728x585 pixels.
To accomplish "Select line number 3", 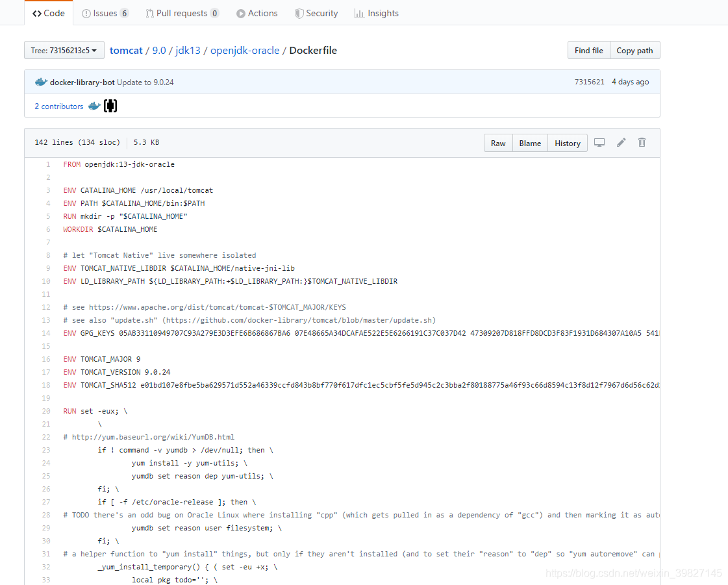I will pyautogui.click(x=48, y=190).
